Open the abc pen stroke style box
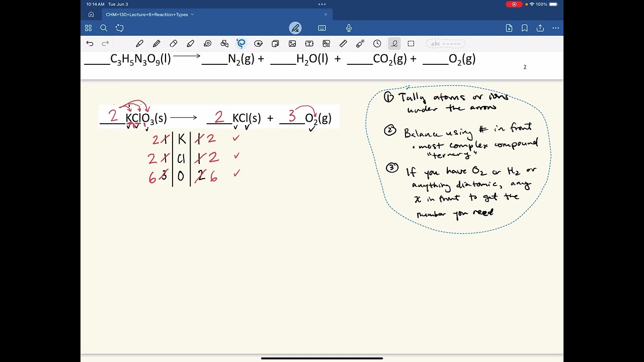 [446, 44]
